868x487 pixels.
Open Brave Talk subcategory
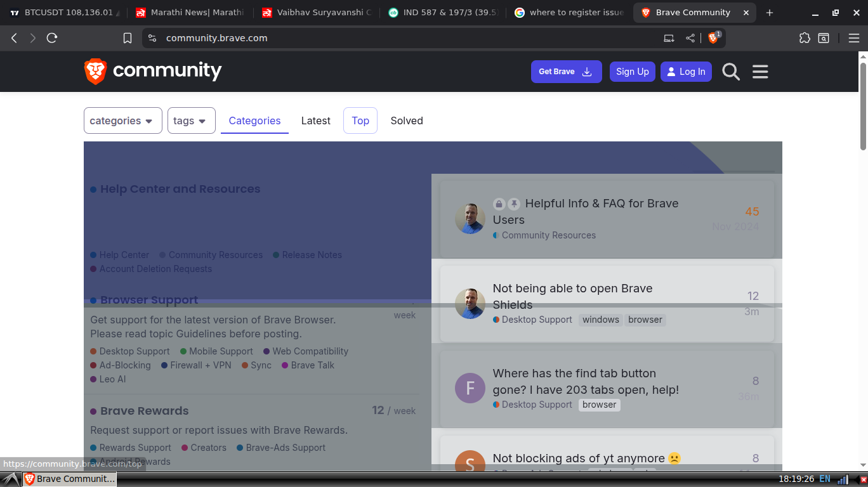pyautogui.click(x=312, y=365)
